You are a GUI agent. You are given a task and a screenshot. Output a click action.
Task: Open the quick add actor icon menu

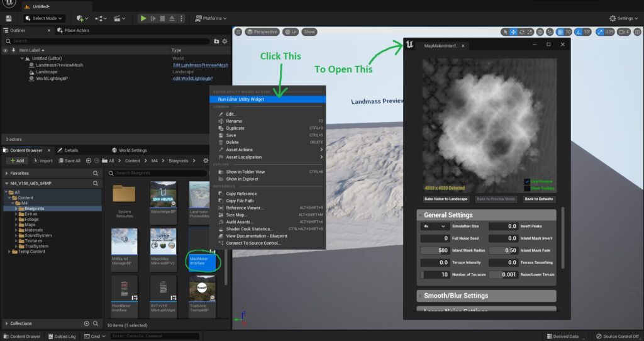(x=82, y=18)
